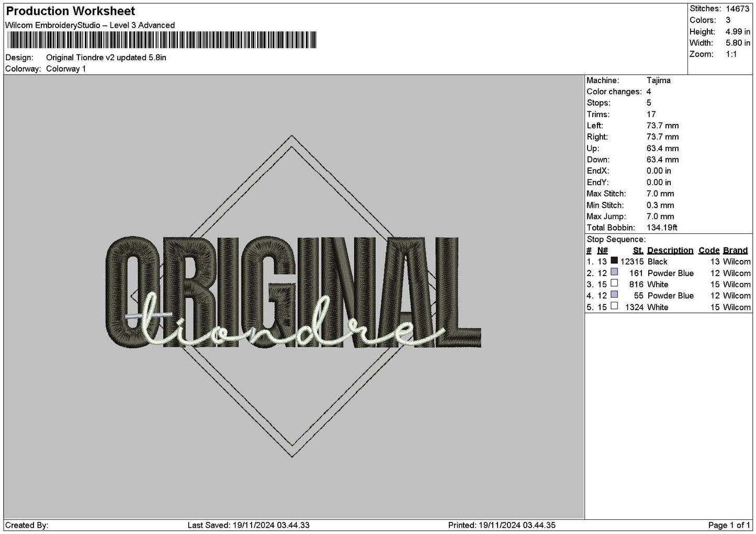This screenshot has width=756, height=534.
Task: Click stitch count 161 in stop sequence
Action: (636, 273)
